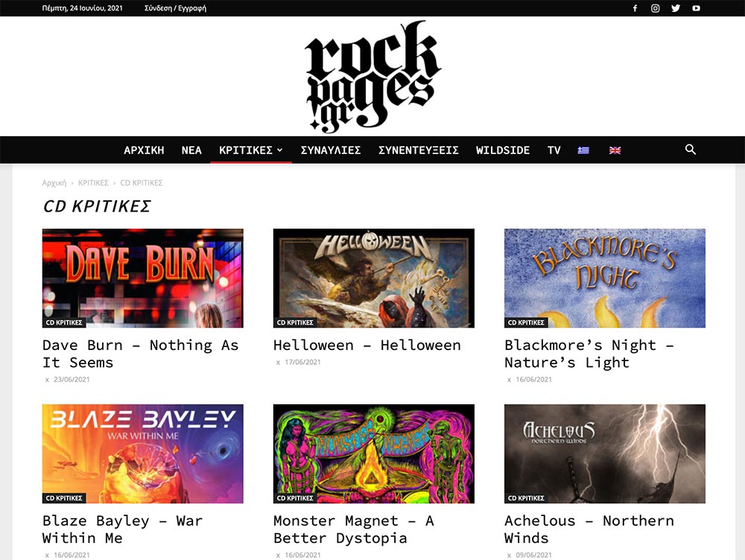The image size is (745, 560).
Task: Click the CD ΚΡΙΤΙΚΕΣ breadcrumb text
Action: (141, 183)
